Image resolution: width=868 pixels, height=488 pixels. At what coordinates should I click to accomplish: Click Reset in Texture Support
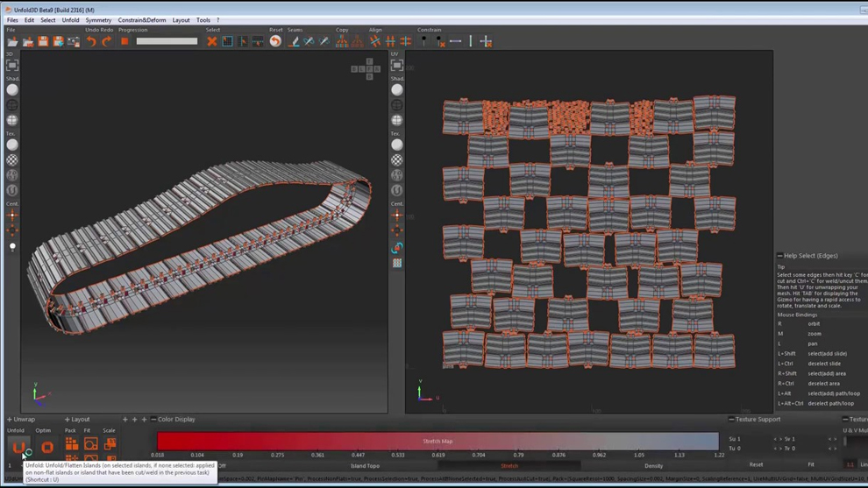[756, 464]
